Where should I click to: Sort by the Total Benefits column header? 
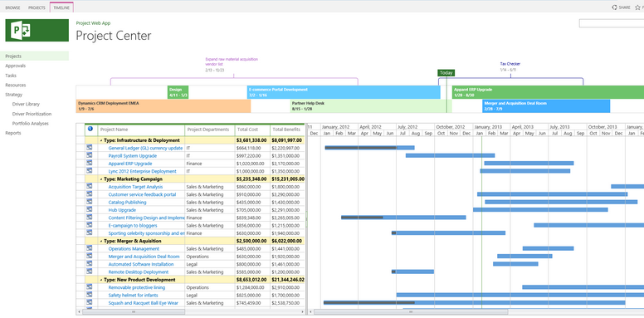(x=287, y=130)
